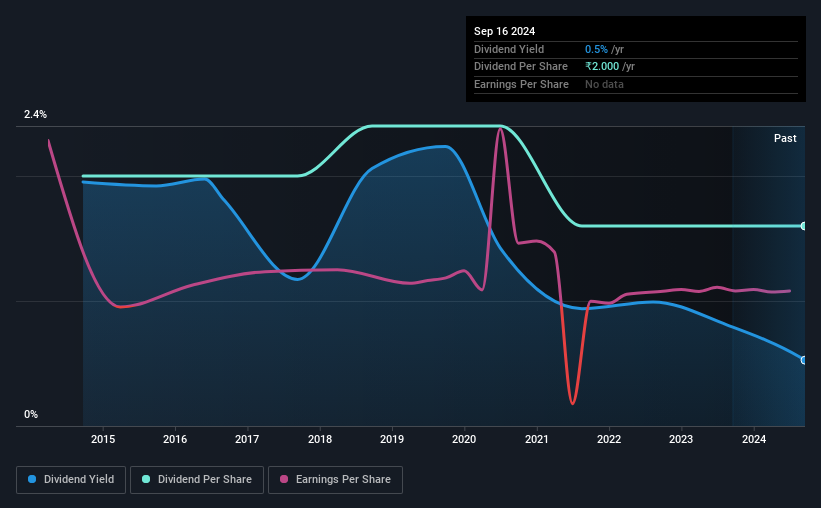The height and width of the screenshot is (508, 821).
Task: Toggle the Dividend Per Share legend button
Action: [x=197, y=480]
